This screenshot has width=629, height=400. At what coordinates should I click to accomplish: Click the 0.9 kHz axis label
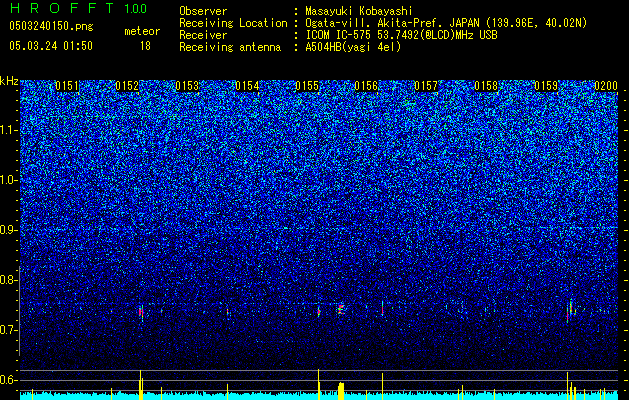[9, 230]
